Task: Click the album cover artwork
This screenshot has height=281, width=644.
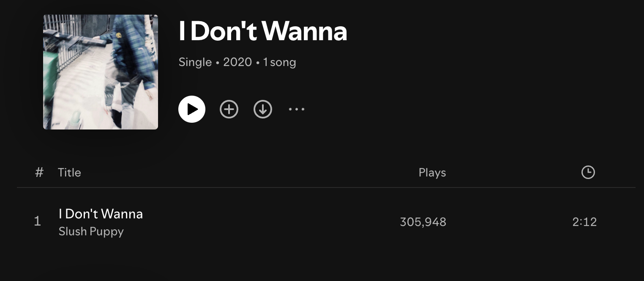Action: 101,72
